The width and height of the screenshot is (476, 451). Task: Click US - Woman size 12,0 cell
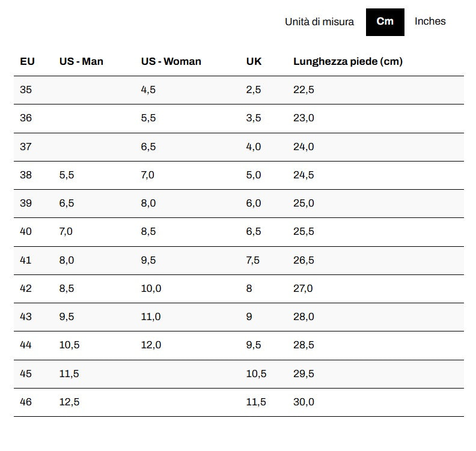(x=151, y=345)
